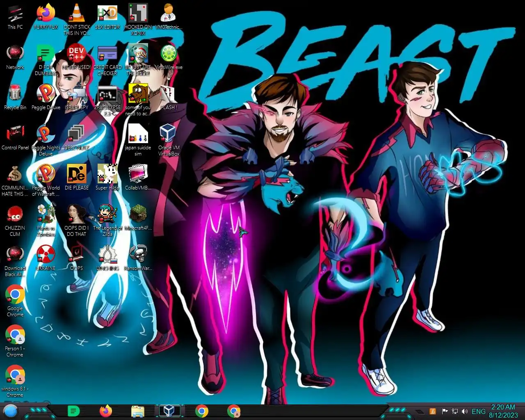Viewport: 525px width, 420px height.
Task: Launch Oracle VM VirtualBox from desktop
Action: [x=169, y=140]
